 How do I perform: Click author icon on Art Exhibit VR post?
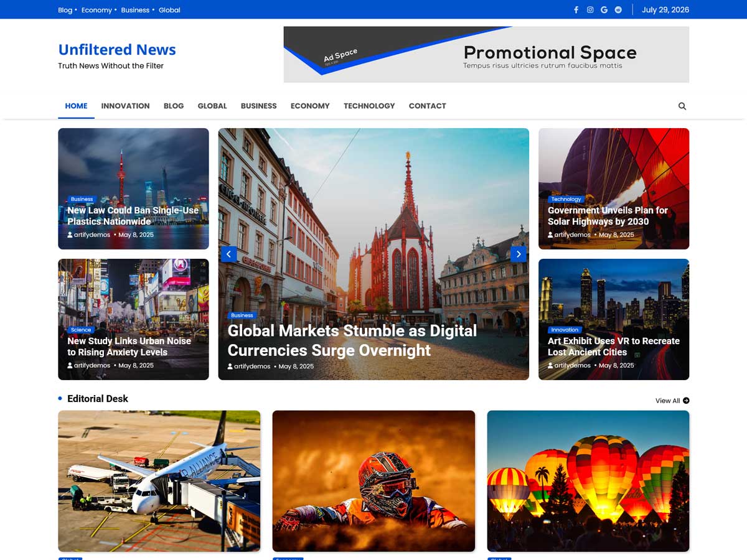pos(551,366)
